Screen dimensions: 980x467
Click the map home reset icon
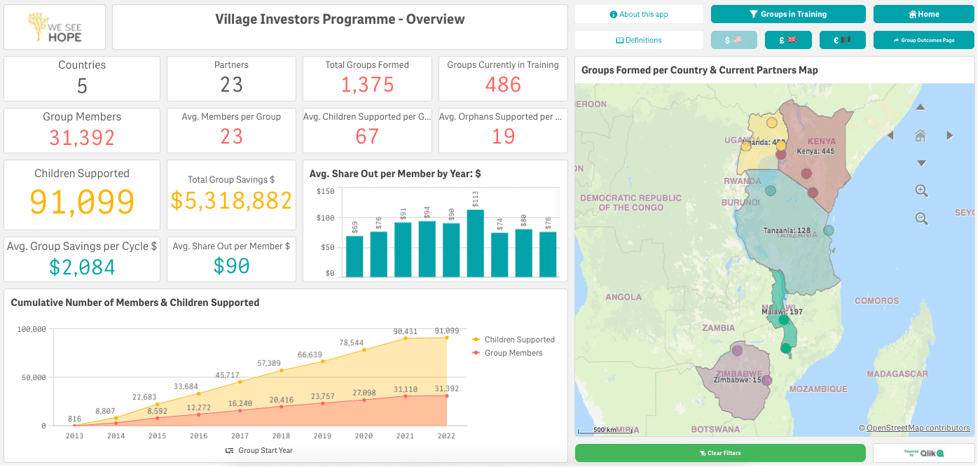click(921, 136)
